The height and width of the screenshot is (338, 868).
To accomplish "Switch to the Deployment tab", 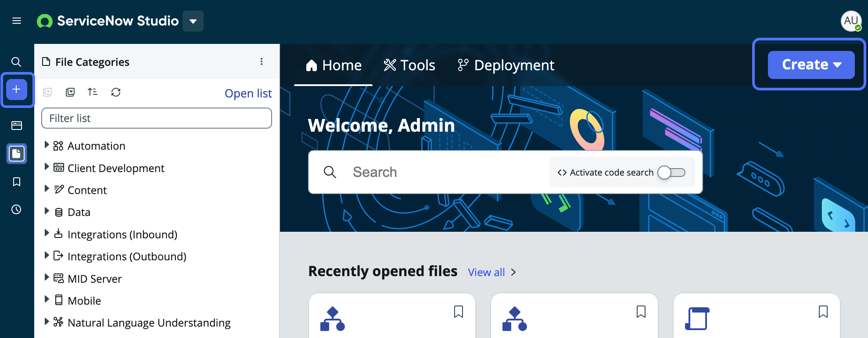I will [506, 65].
